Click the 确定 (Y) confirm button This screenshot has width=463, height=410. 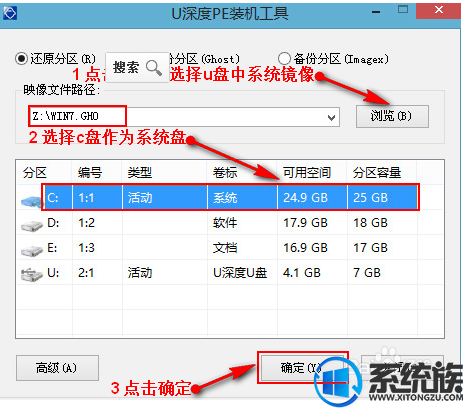pyautogui.click(x=302, y=368)
